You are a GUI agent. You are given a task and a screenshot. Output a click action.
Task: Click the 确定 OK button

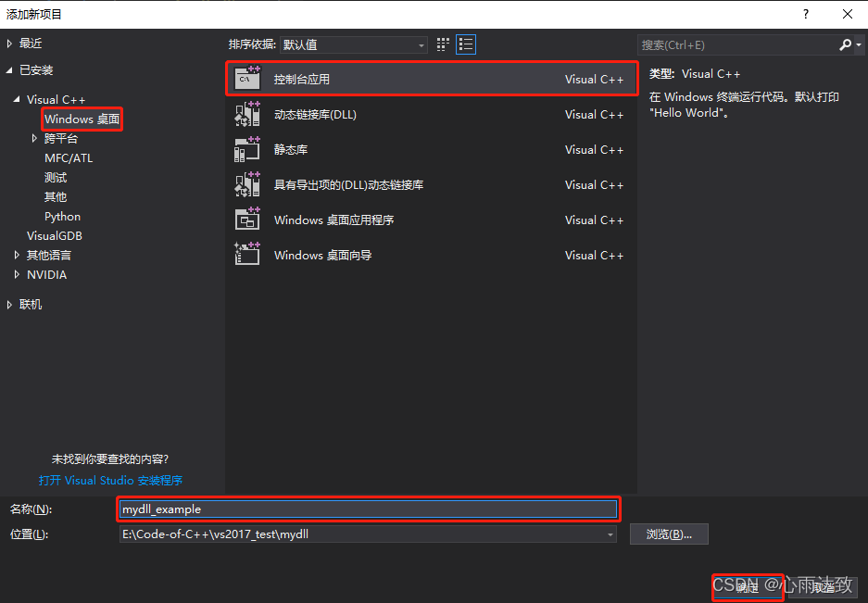[x=748, y=587]
